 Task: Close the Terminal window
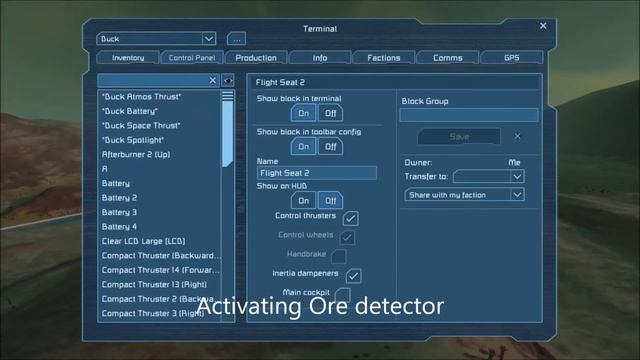click(x=543, y=26)
